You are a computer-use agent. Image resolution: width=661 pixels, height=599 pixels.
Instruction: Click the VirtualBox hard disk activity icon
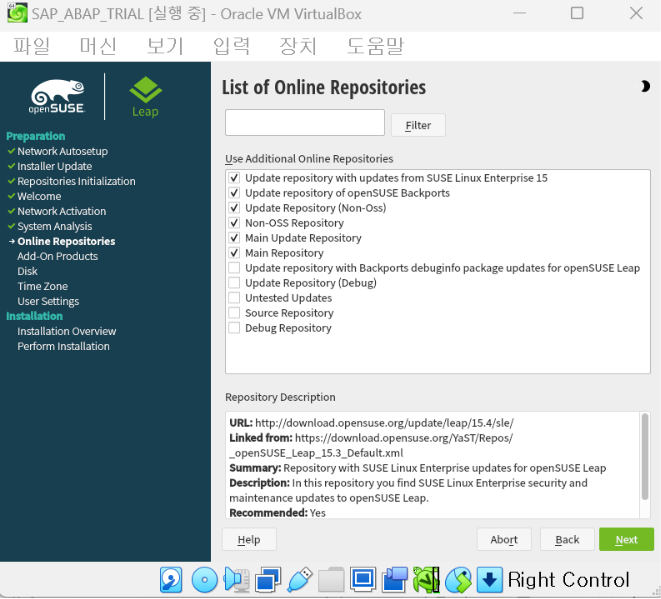tap(171, 580)
